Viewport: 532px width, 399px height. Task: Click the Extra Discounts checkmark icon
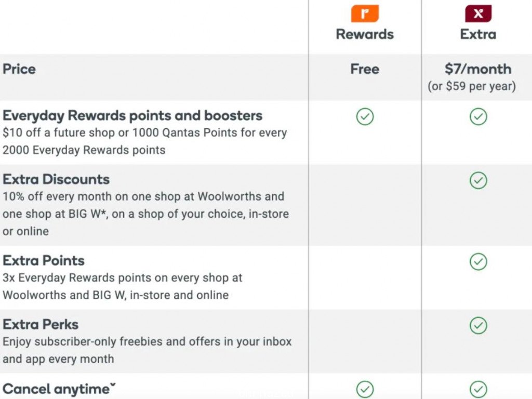tap(478, 180)
